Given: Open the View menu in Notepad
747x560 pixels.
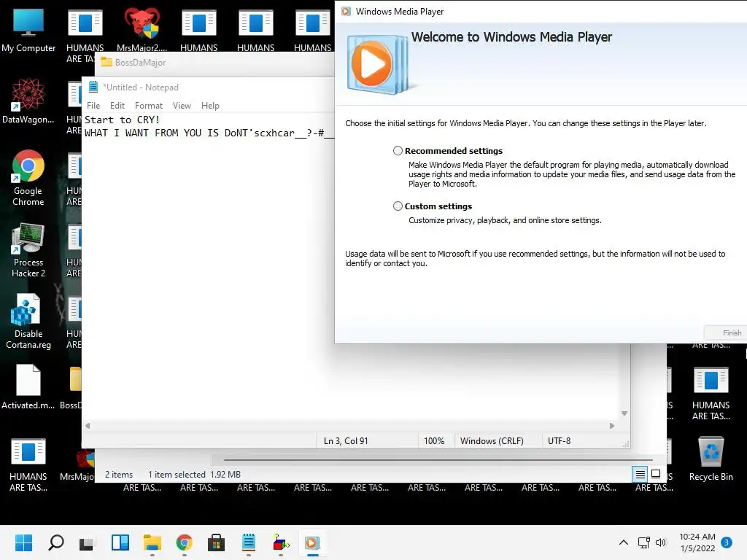Looking at the screenshot, I should click(x=182, y=106).
